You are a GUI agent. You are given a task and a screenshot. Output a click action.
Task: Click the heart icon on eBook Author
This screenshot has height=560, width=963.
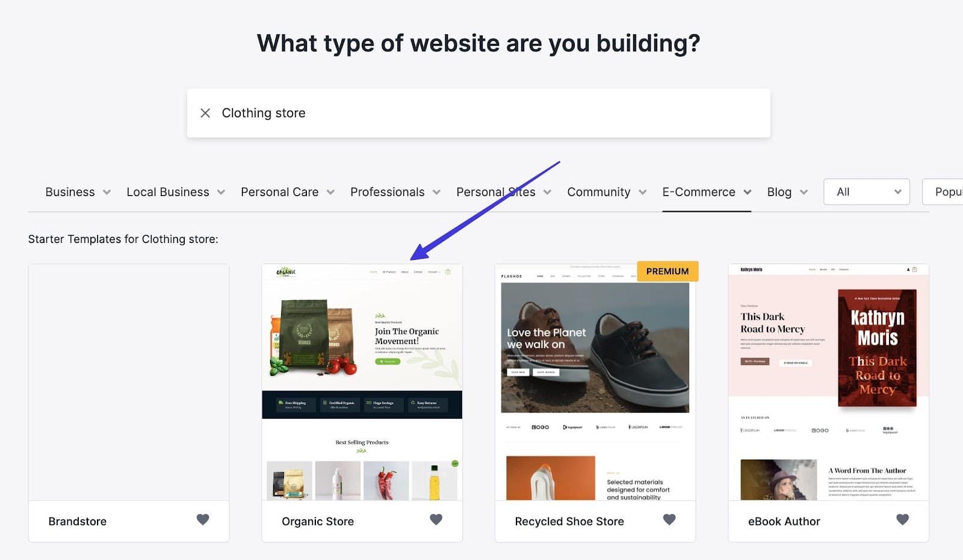[x=902, y=520]
